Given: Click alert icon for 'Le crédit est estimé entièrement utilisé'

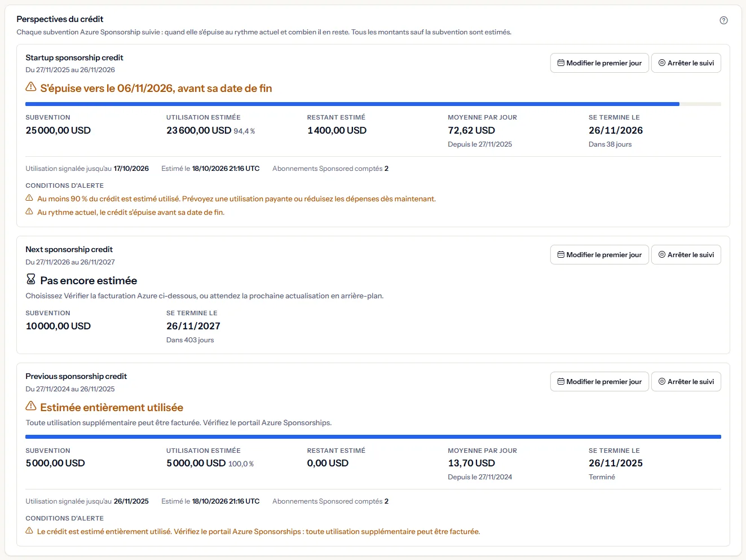Looking at the screenshot, I should [29, 531].
